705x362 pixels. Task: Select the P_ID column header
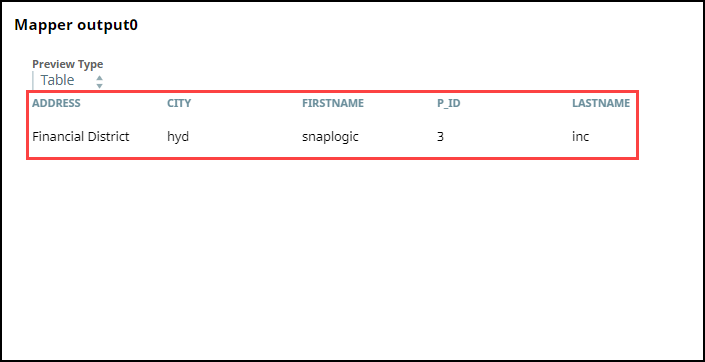click(448, 103)
